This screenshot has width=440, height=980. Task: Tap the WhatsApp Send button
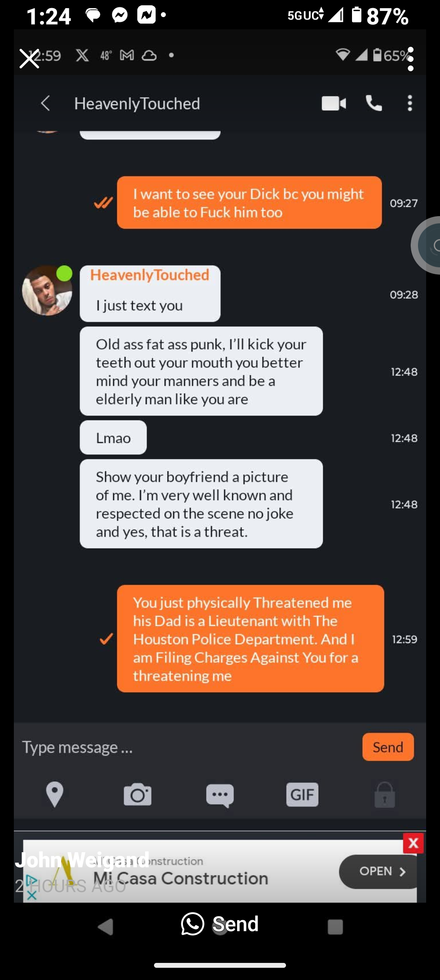220,923
